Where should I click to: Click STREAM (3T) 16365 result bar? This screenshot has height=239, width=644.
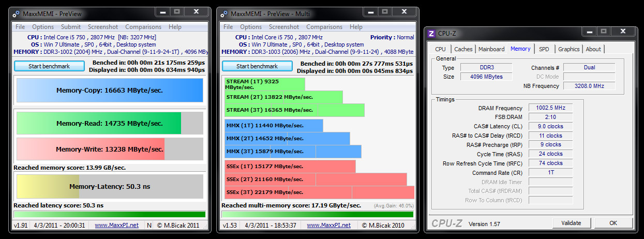tap(294, 110)
